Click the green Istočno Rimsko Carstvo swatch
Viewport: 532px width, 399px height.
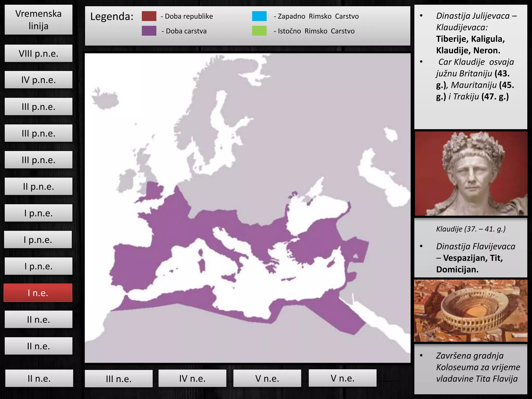click(259, 31)
